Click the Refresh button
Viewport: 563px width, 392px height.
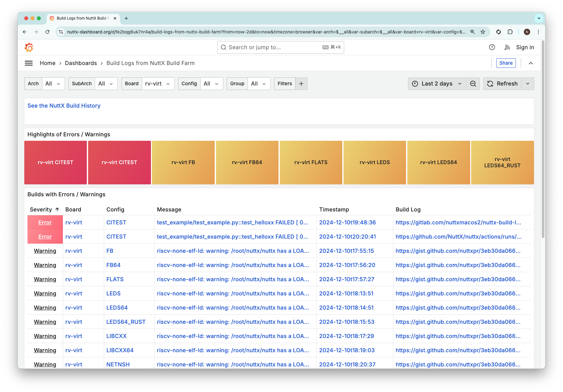pyautogui.click(x=502, y=84)
